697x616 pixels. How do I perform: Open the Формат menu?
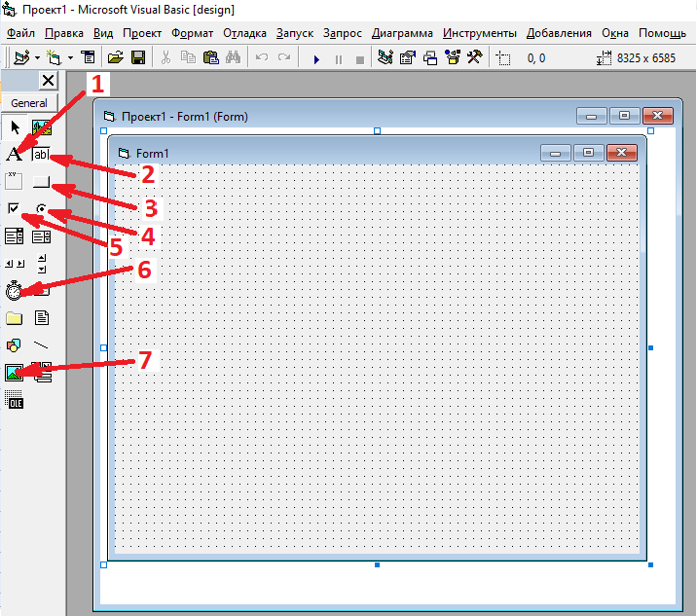pyautogui.click(x=193, y=33)
